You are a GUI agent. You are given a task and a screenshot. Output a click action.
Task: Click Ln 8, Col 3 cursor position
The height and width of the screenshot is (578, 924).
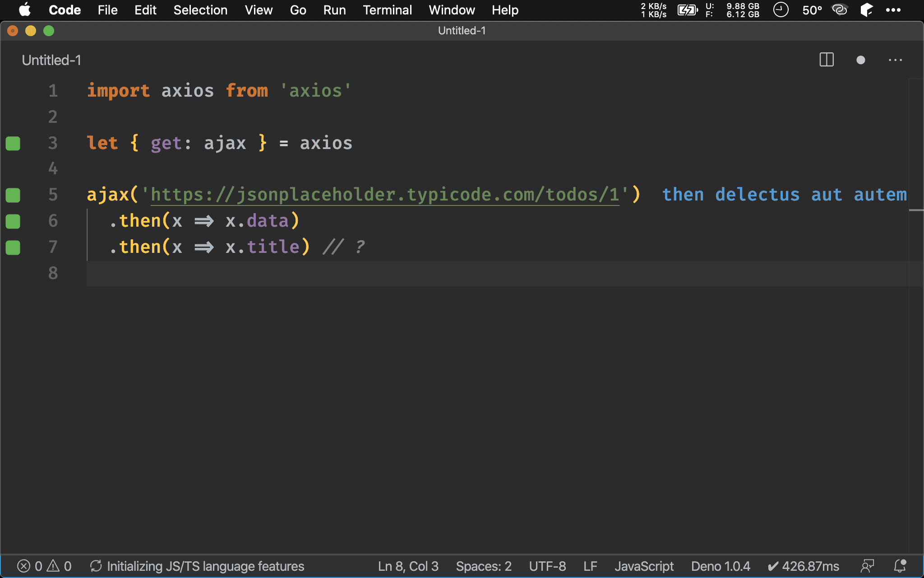click(408, 566)
